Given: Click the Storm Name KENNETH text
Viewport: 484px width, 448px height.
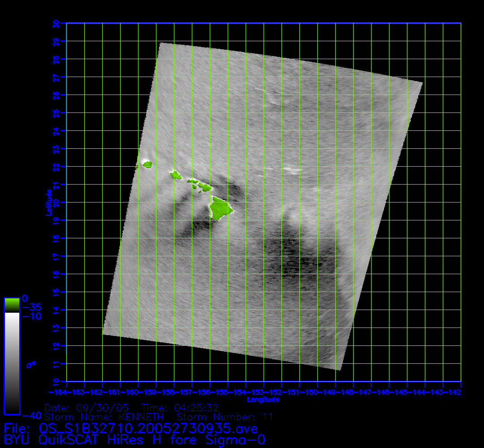Looking at the screenshot, I should click(x=104, y=417).
